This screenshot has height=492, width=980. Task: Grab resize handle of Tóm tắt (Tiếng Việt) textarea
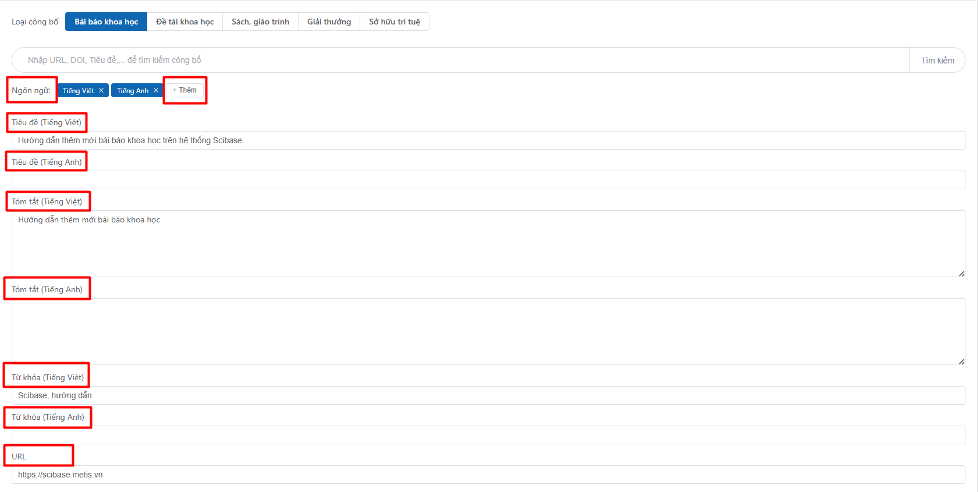tap(961, 274)
